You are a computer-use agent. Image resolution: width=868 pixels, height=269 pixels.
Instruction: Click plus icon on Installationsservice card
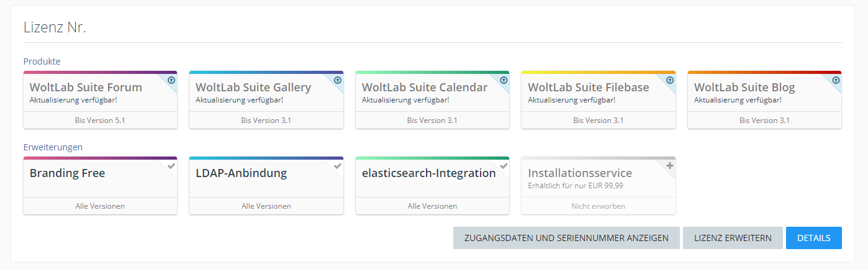point(670,166)
